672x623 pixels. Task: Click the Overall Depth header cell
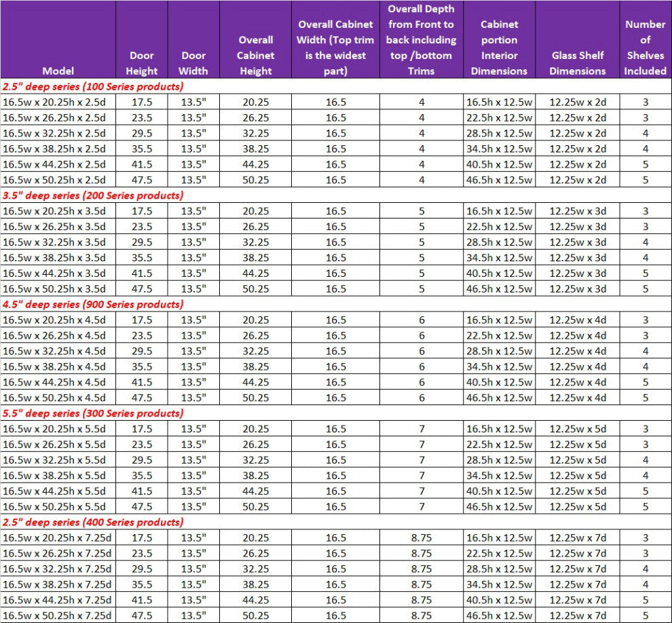click(x=421, y=39)
